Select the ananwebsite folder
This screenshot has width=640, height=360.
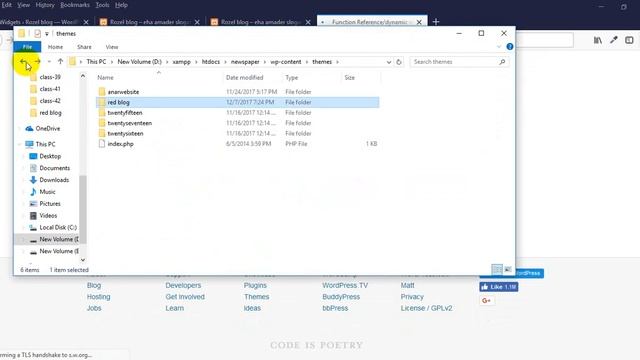tap(123, 92)
